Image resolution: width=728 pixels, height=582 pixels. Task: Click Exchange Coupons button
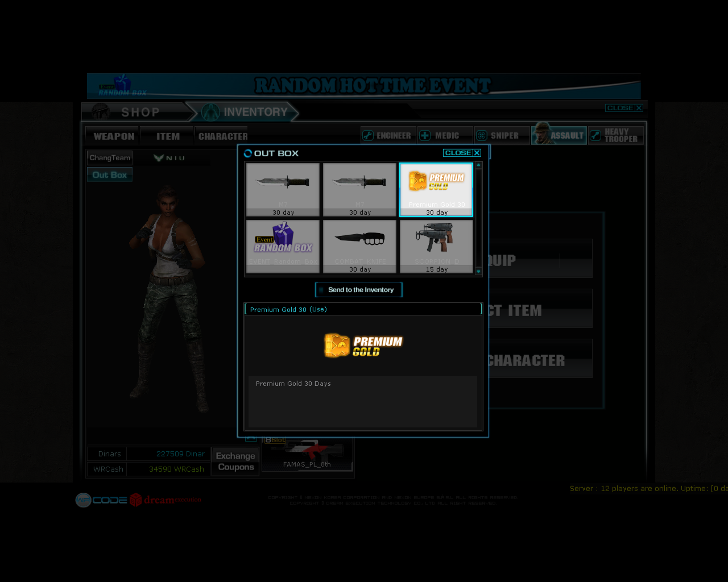click(235, 462)
